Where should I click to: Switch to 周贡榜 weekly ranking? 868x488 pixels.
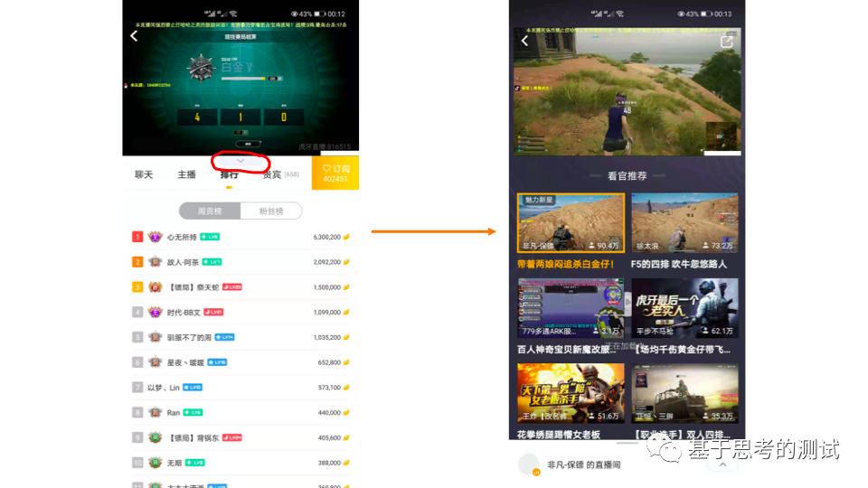click(x=210, y=211)
